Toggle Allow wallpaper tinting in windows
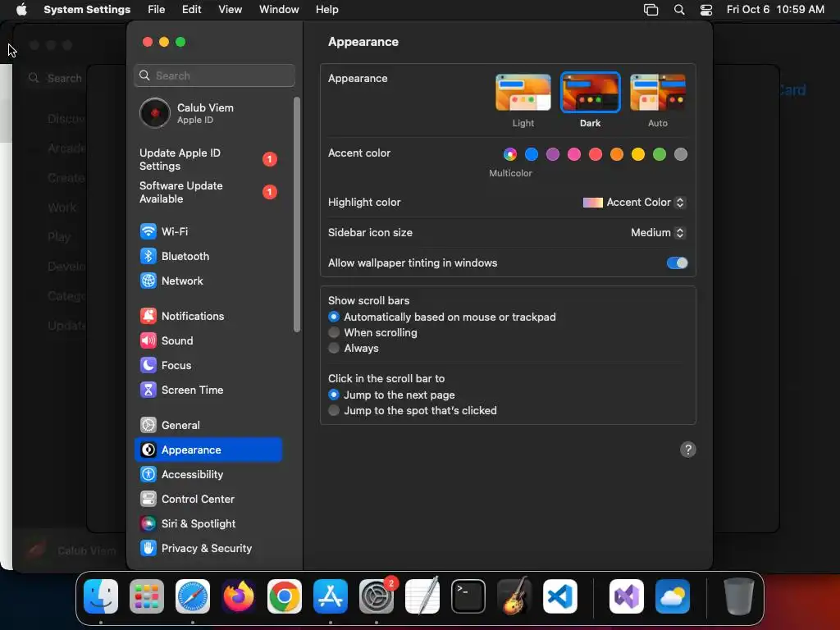 click(677, 263)
